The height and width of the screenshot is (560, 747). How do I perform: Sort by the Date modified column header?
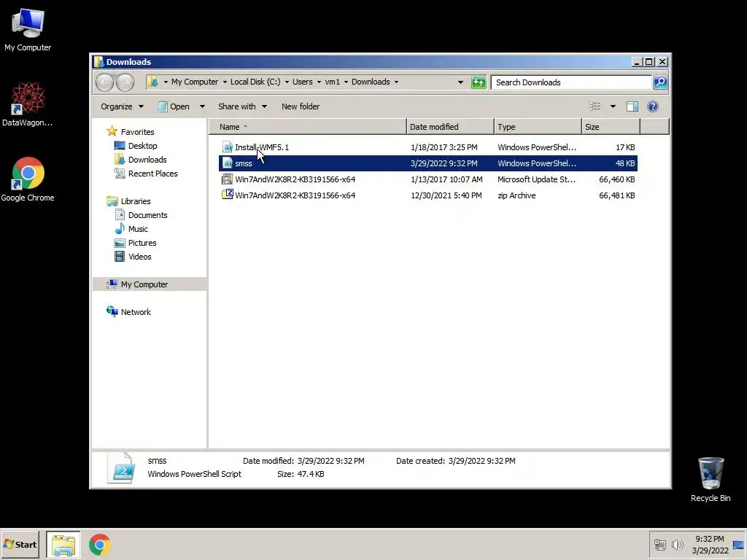coord(451,127)
